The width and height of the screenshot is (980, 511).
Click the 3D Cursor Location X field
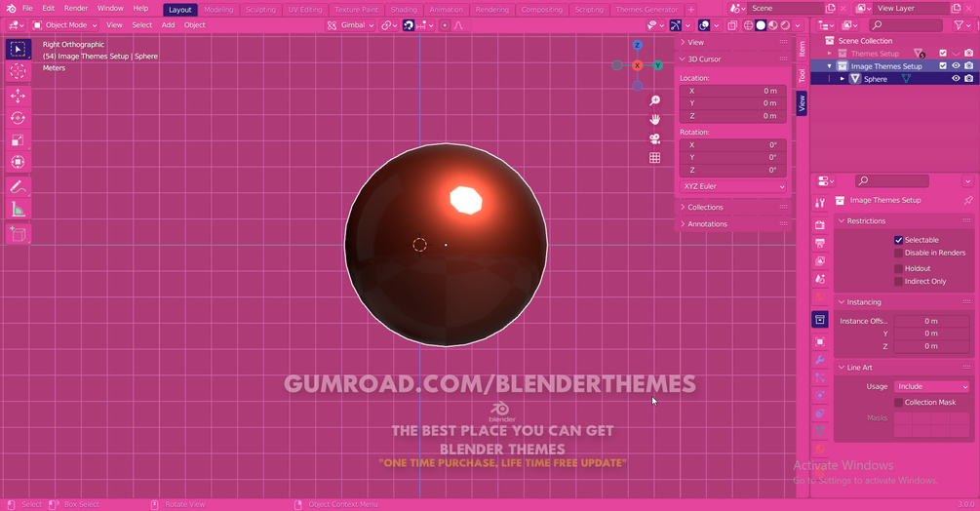pos(733,92)
